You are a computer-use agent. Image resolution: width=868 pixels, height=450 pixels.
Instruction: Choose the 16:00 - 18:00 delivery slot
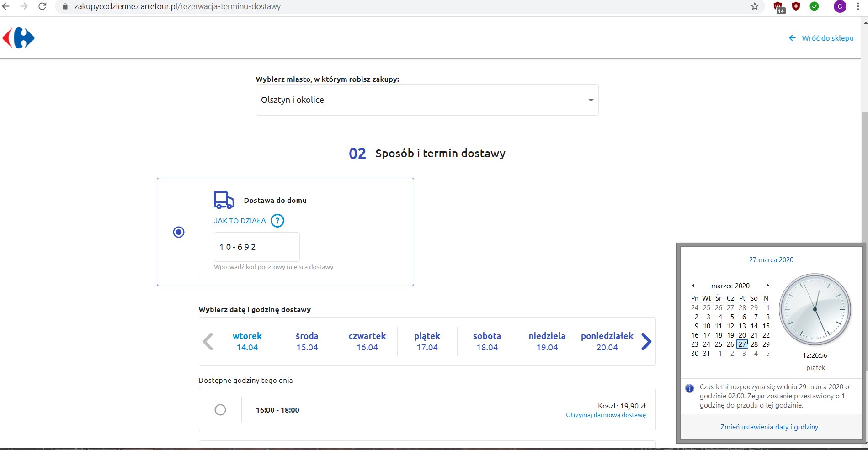[x=220, y=410]
